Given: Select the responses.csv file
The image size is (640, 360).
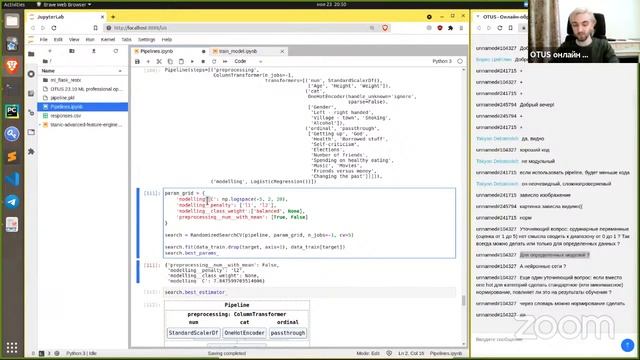Looking at the screenshot, I should [82, 116].
